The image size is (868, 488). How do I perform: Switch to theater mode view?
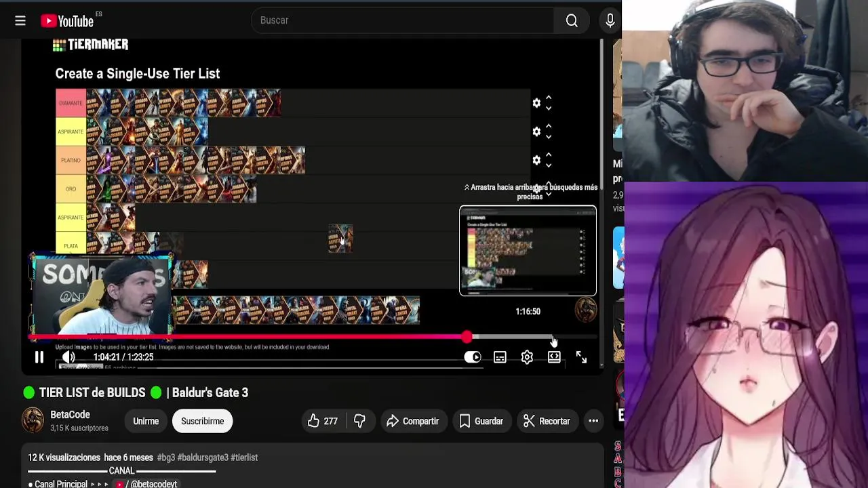(554, 357)
